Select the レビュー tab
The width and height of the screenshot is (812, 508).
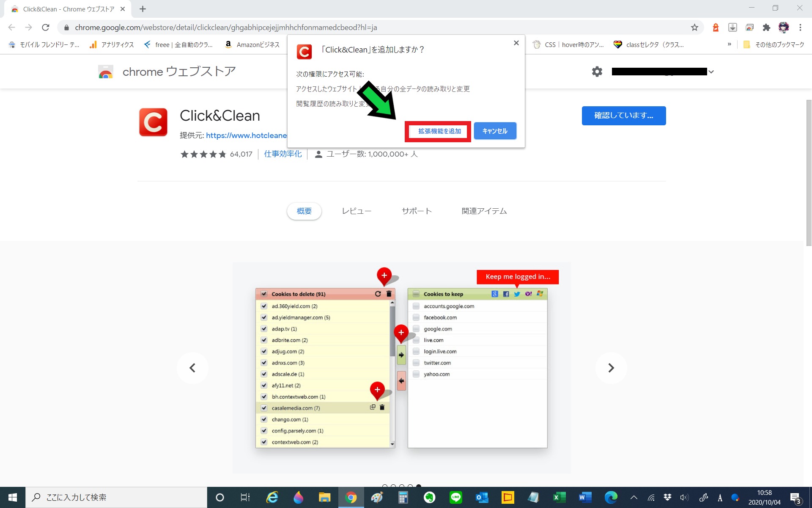point(357,211)
